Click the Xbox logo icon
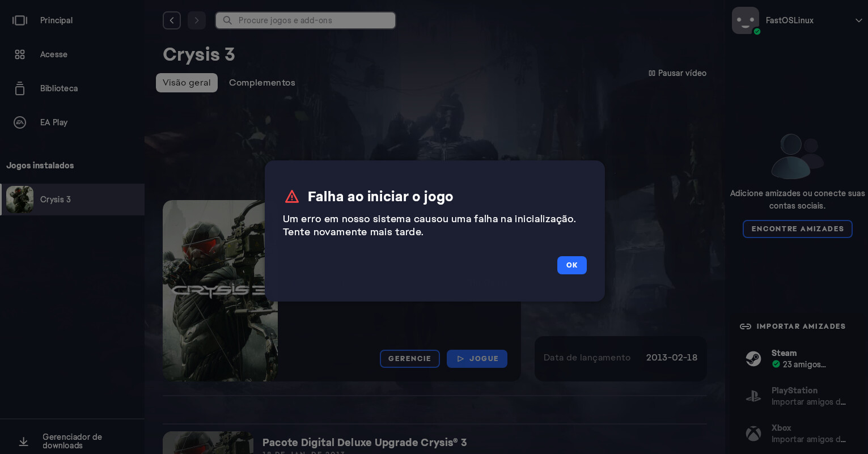This screenshot has height=454, width=868. pyautogui.click(x=753, y=434)
